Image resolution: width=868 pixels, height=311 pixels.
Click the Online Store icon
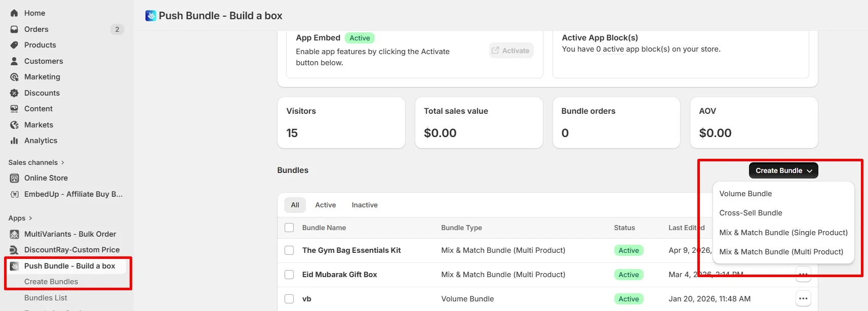(14, 178)
